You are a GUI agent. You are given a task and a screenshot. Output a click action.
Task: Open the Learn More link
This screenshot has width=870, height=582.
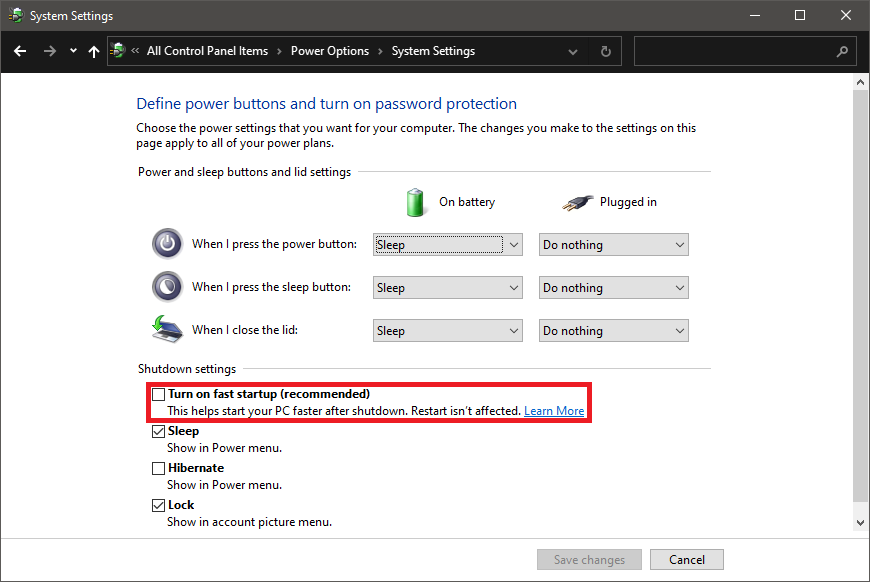[554, 411]
